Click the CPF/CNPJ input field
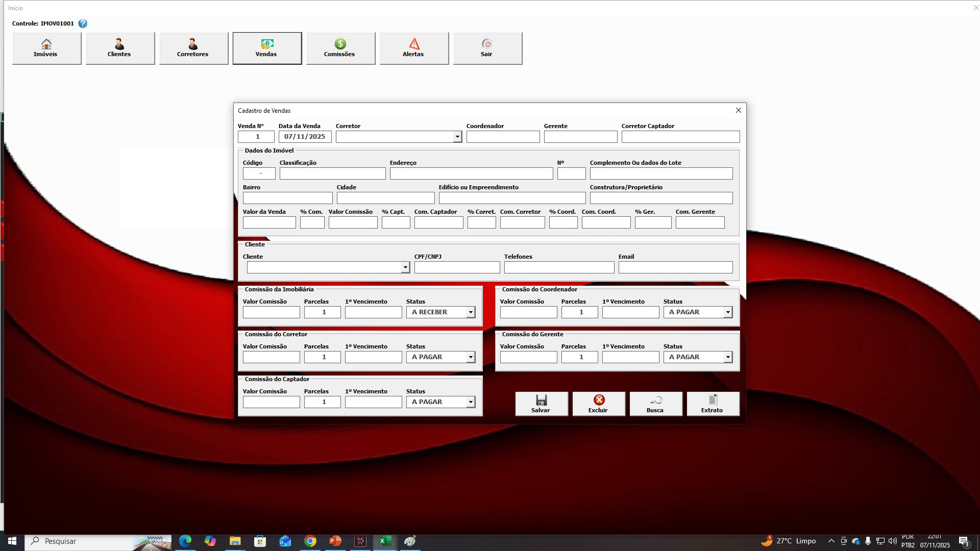Screen dimensions: 980x551 point(457,267)
